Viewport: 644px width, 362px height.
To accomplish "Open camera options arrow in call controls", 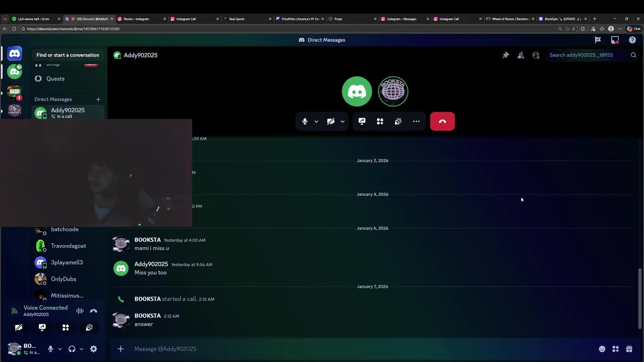I will coord(343,121).
